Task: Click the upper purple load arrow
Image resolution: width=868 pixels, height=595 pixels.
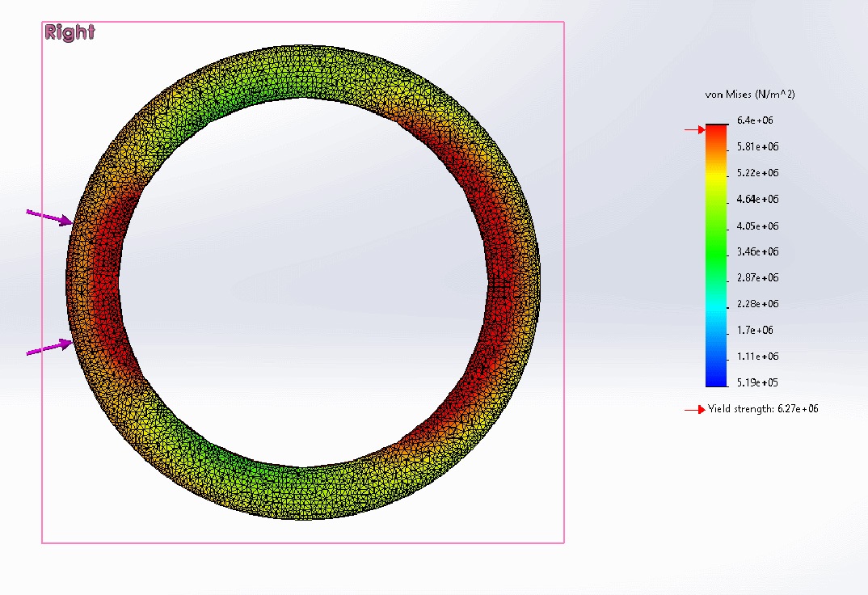Action: tap(50, 217)
